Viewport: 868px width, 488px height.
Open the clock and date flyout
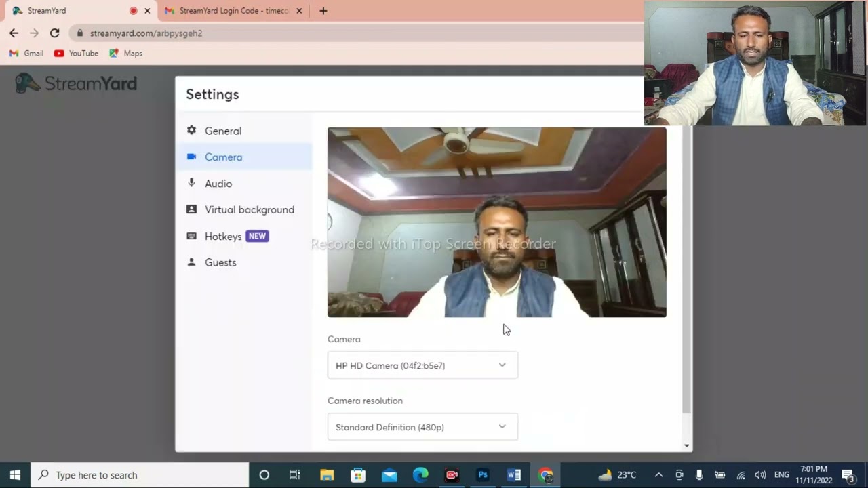814,475
